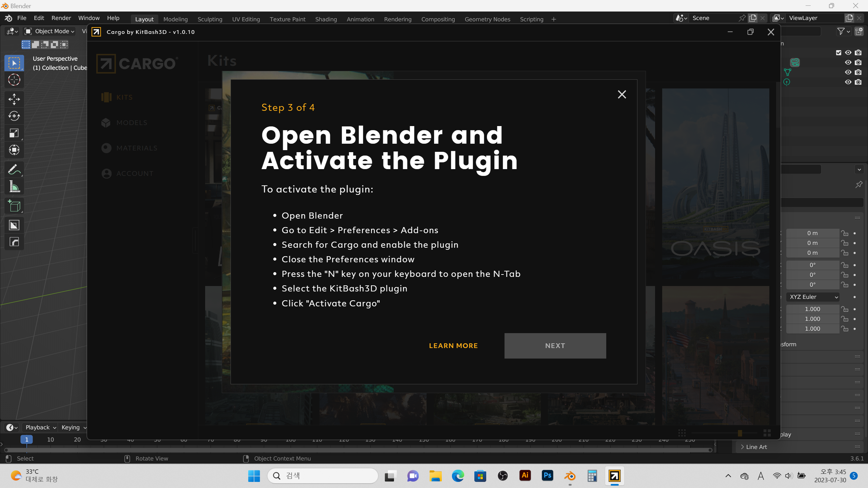
Task: Select the Move tool
Action: click(x=14, y=99)
